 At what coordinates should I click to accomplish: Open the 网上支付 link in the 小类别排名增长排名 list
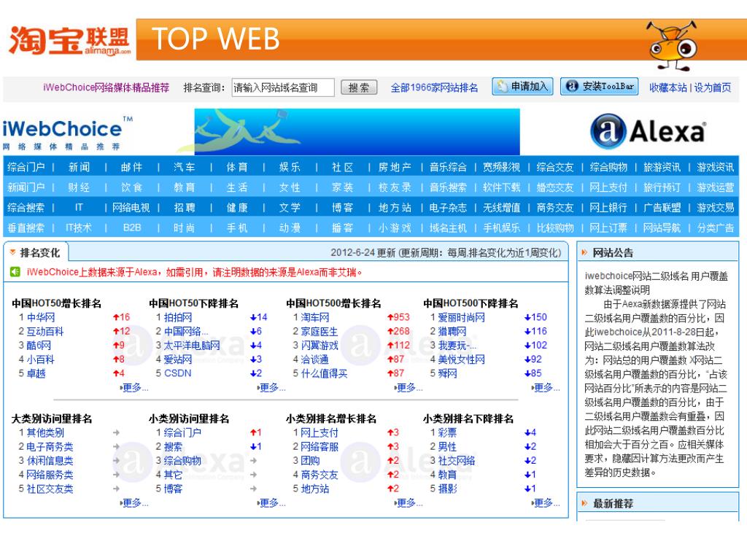(x=320, y=432)
